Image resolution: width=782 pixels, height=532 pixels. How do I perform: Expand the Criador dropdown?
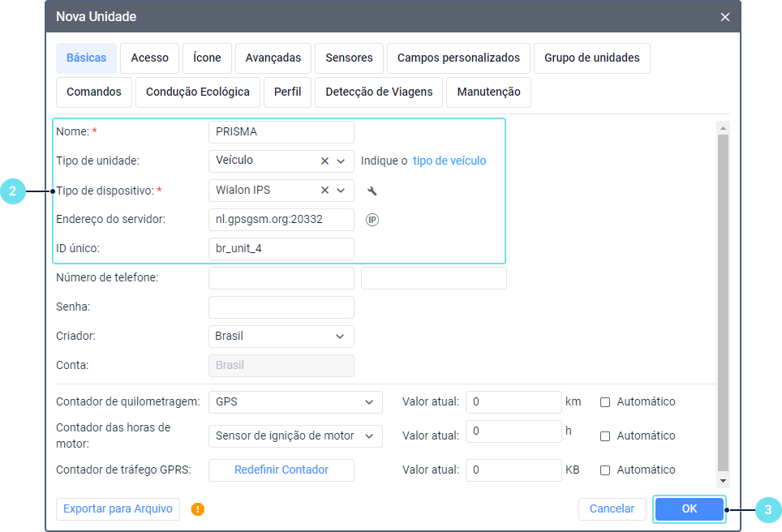coord(281,336)
